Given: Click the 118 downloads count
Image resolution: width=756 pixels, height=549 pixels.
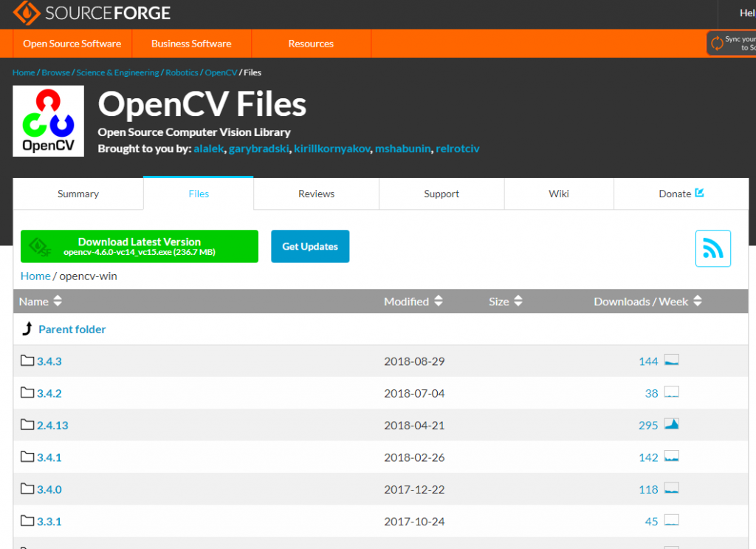Looking at the screenshot, I should click(648, 490).
